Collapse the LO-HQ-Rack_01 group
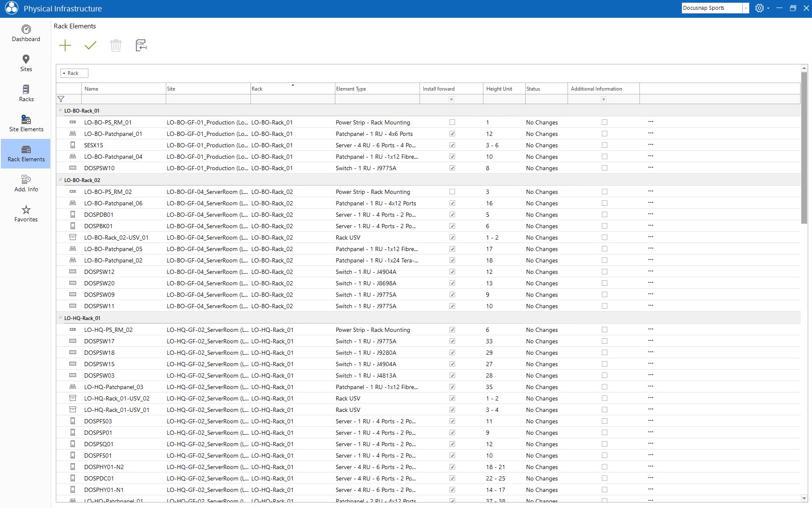This screenshot has height=508, width=812. tap(60, 318)
